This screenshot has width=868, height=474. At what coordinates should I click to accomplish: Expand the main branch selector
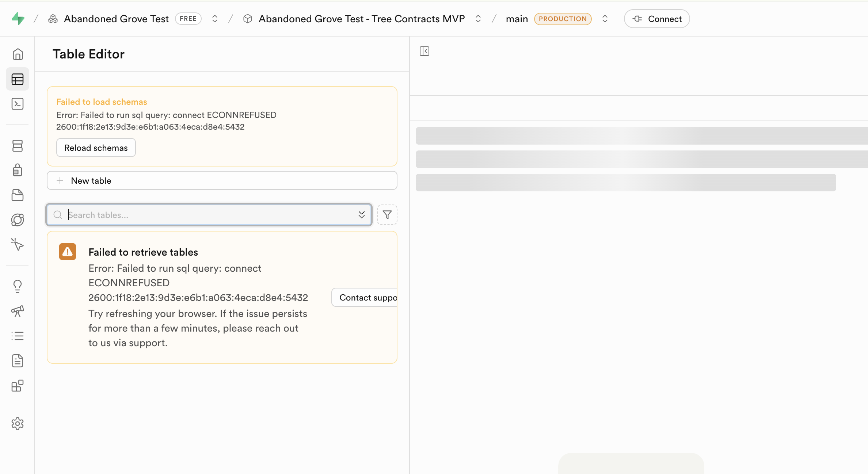605,19
